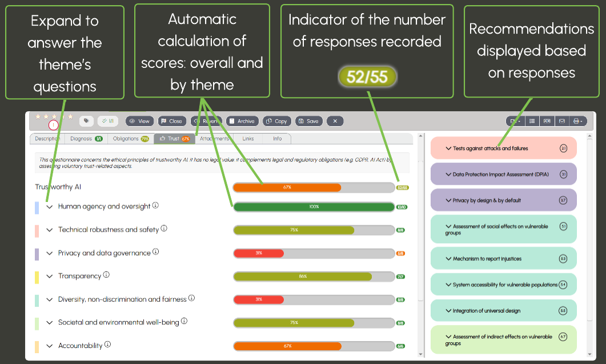Viewport: 606px width, 364px height.
Task: Click the list view icon
Action: 532,121
